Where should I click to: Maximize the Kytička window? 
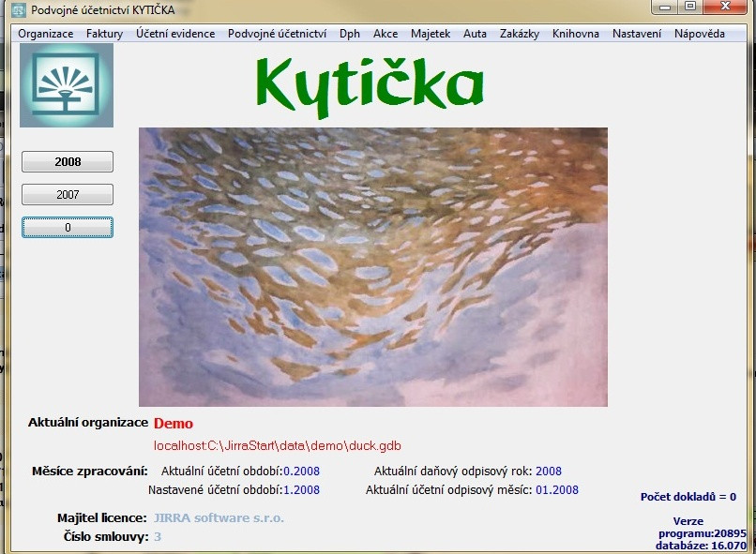[690, 7]
